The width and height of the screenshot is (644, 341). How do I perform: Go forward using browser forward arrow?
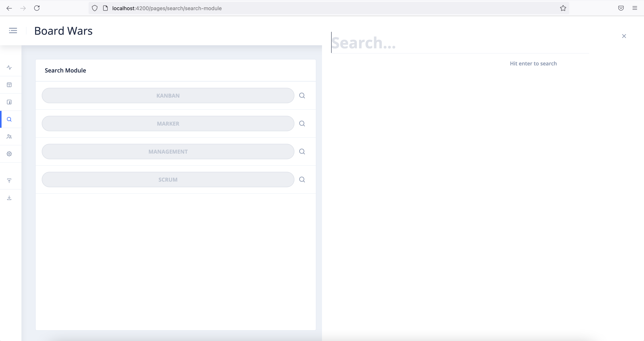tap(23, 8)
